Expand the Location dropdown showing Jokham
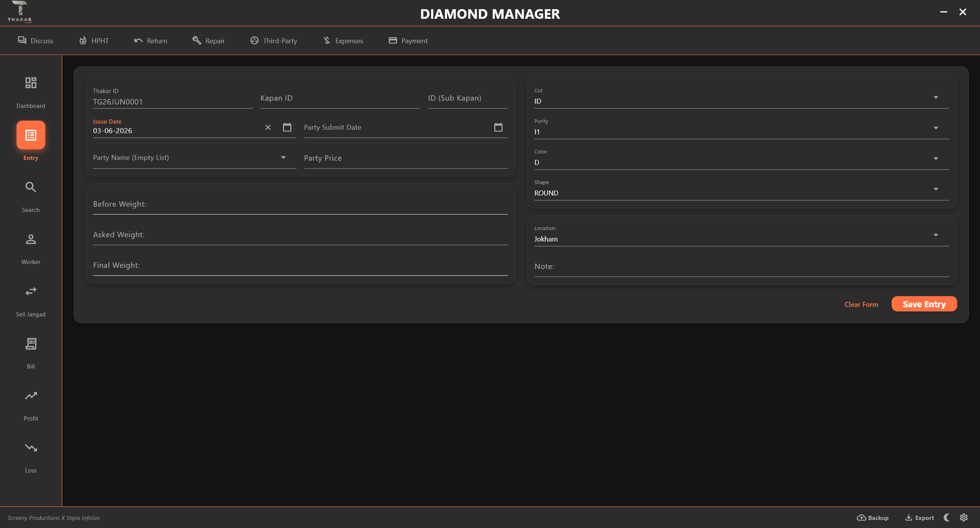This screenshot has width=980, height=528. (x=742, y=235)
